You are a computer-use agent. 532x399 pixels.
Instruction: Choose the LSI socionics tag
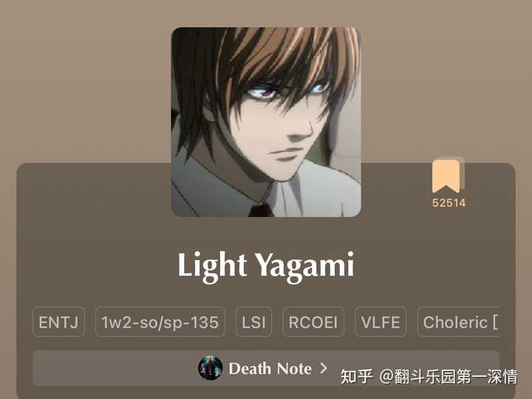(x=253, y=322)
